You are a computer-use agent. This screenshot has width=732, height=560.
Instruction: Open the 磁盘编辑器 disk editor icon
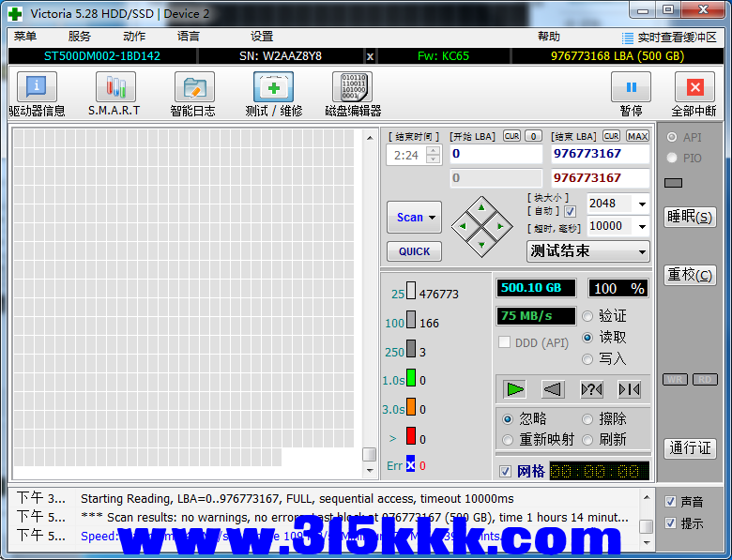pyautogui.click(x=352, y=87)
